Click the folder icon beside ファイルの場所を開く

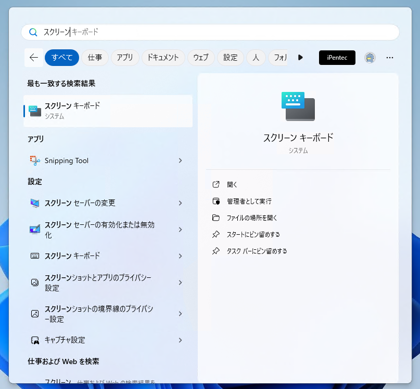216,218
